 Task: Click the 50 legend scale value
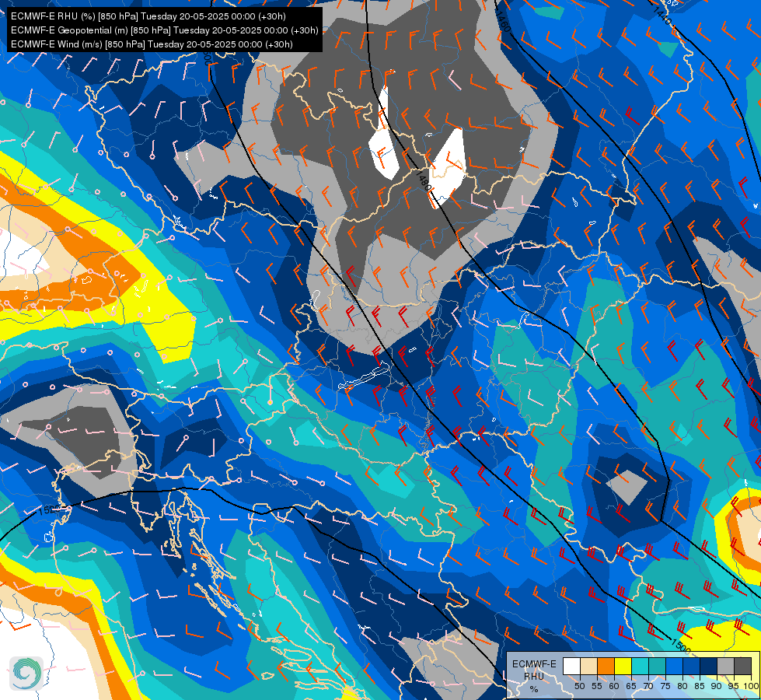(579, 686)
